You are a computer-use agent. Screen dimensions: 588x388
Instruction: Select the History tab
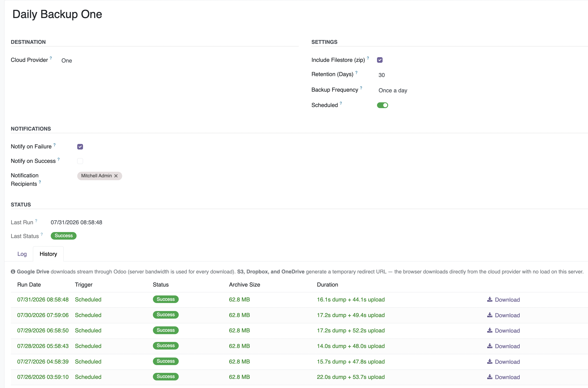48,254
